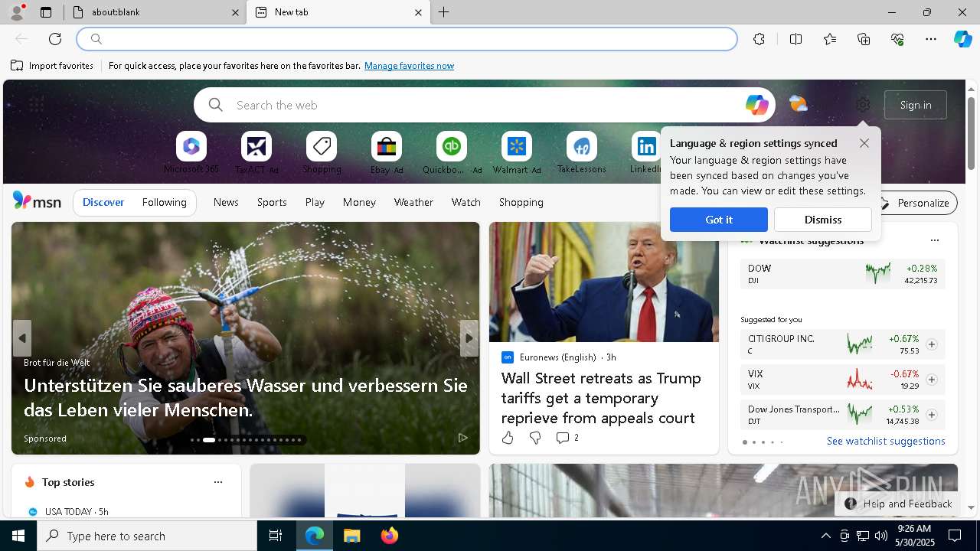Viewport: 980px width, 551px height.
Task: Open the Watchlist suggestions options menu
Action: coord(935,240)
